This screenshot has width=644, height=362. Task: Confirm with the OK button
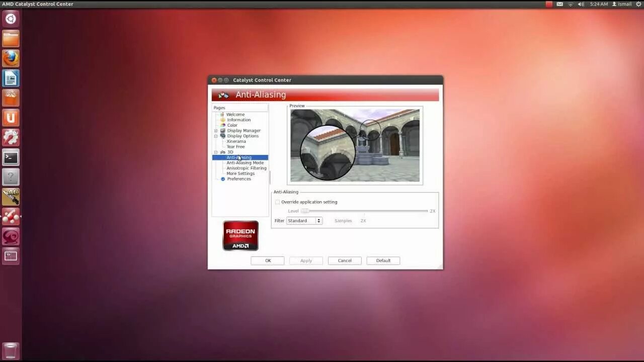tap(268, 260)
